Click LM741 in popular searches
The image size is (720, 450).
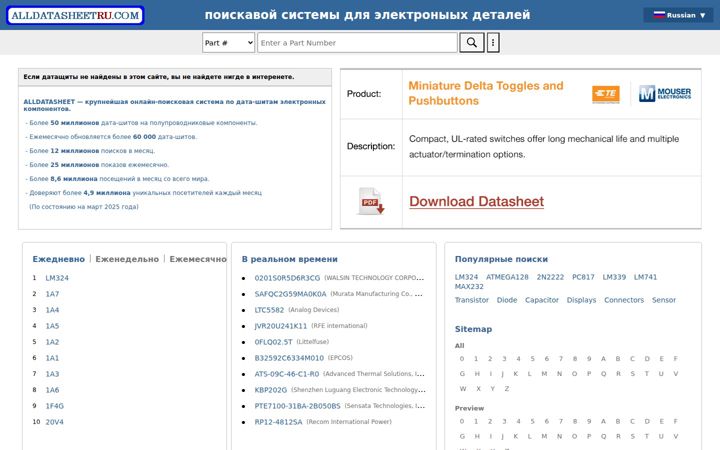pos(646,277)
